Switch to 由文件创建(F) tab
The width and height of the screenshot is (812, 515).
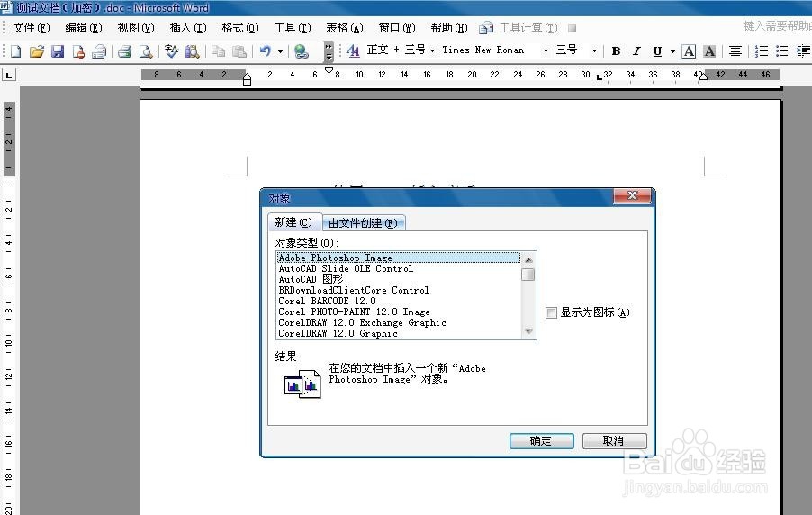[364, 222]
